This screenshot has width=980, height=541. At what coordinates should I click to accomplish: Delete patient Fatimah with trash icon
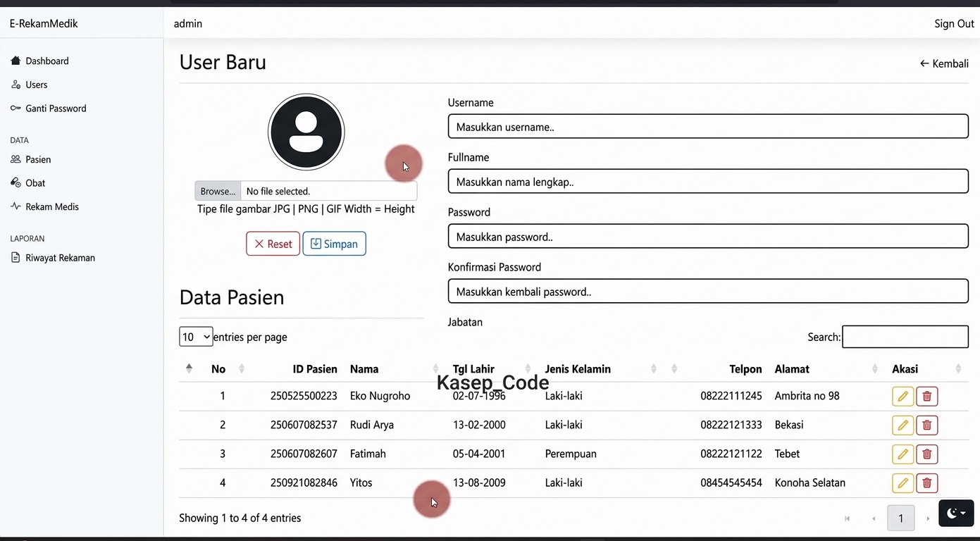tap(927, 454)
